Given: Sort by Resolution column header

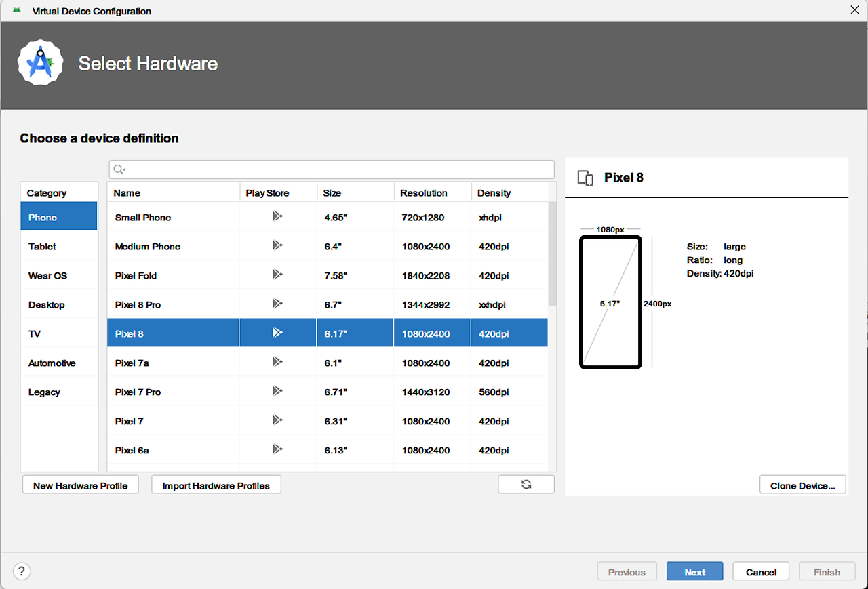Looking at the screenshot, I should click(x=433, y=192).
